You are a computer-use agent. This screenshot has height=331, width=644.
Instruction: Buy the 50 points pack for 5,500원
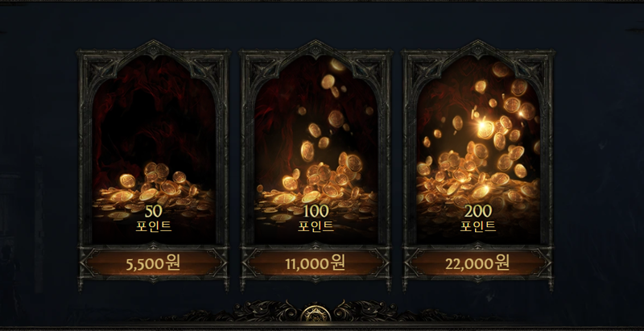click(153, 263)
